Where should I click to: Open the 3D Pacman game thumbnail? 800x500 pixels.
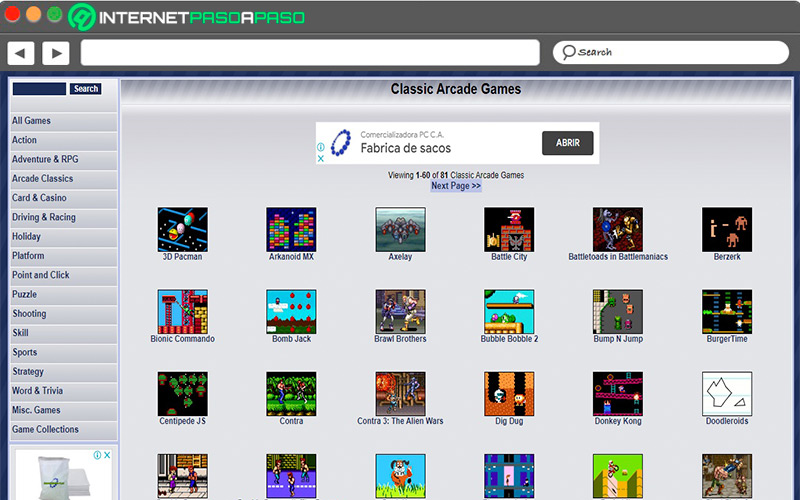tap(182, 230)
